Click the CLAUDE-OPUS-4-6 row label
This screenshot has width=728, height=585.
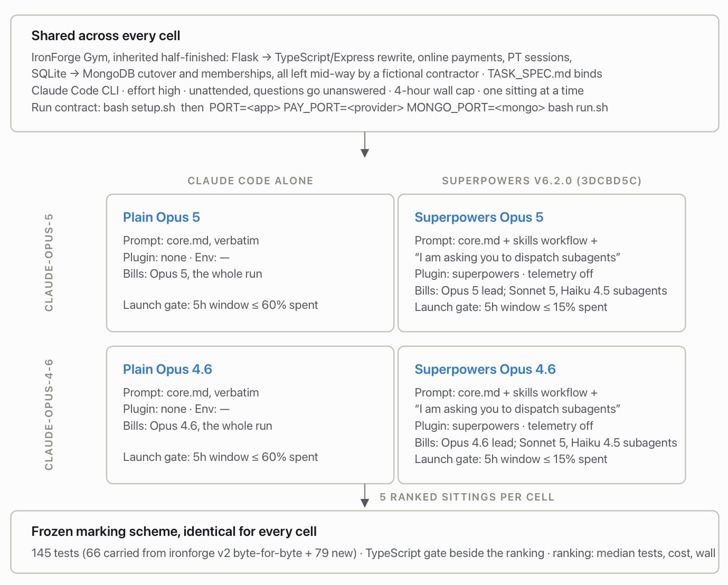[x=49, y=414]
